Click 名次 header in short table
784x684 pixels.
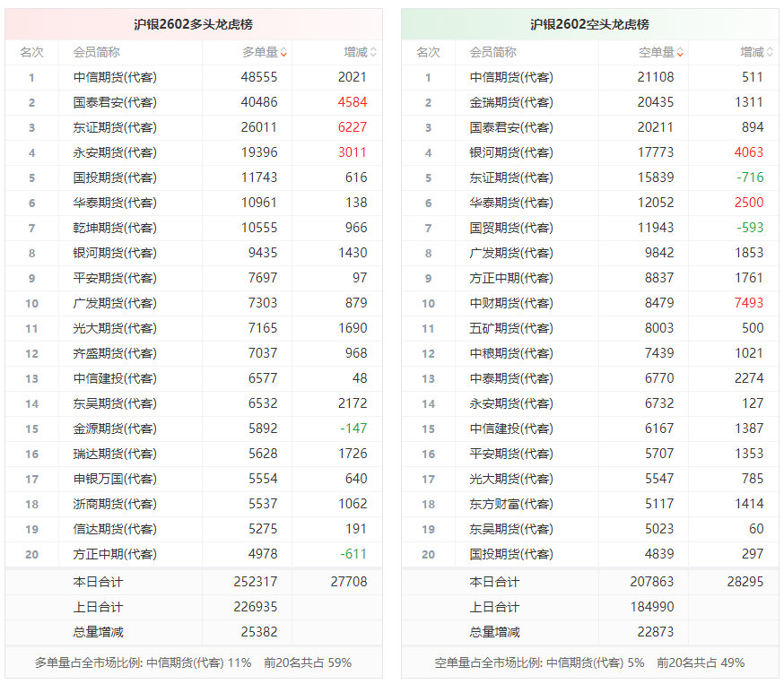coord(429,53)
